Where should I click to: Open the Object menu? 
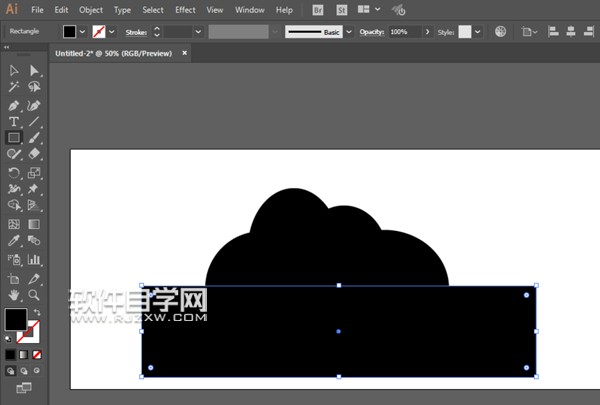tap(91, 9)
